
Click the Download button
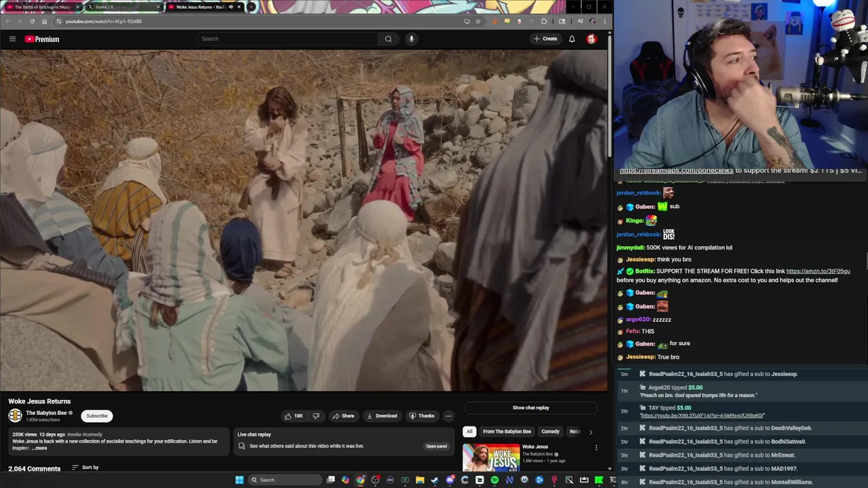[382, 416]
